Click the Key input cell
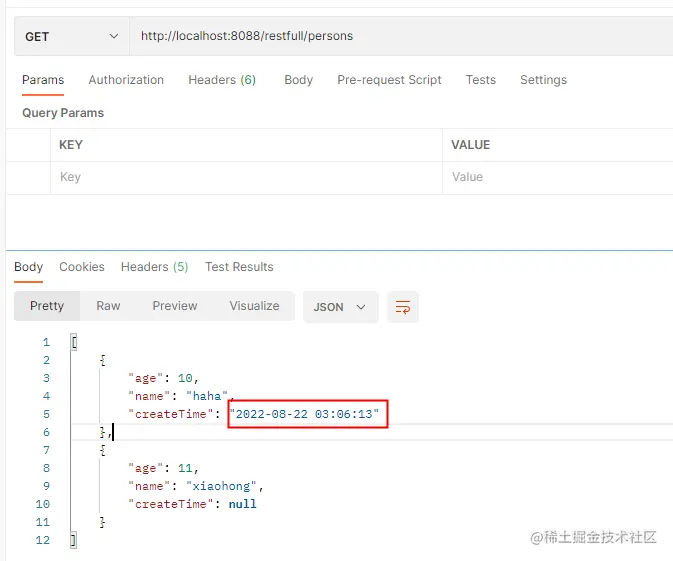Screen dimensions: 673x561 [246, 177]
